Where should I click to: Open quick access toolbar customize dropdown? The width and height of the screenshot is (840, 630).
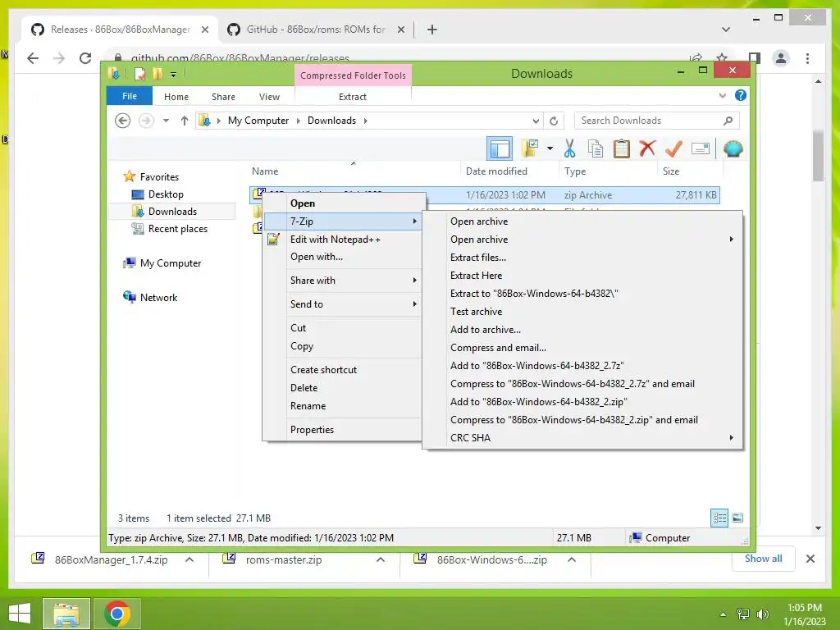[x=174, y=75]
